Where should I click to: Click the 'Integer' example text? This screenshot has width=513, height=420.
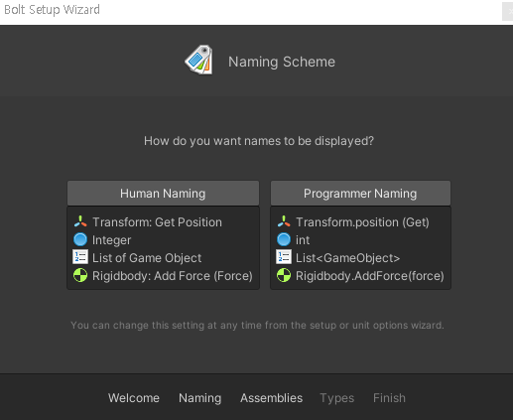[111, 240]
